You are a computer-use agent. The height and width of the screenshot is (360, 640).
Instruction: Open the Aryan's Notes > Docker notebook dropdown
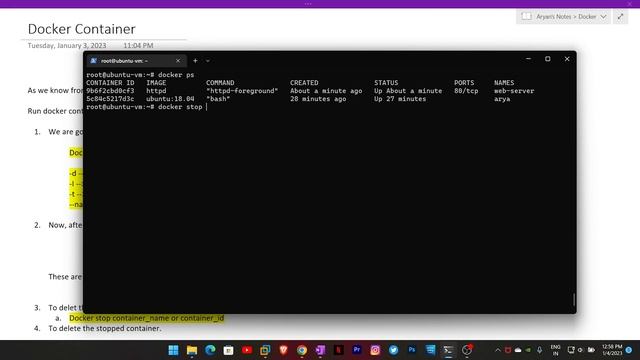tap(564, 17)
